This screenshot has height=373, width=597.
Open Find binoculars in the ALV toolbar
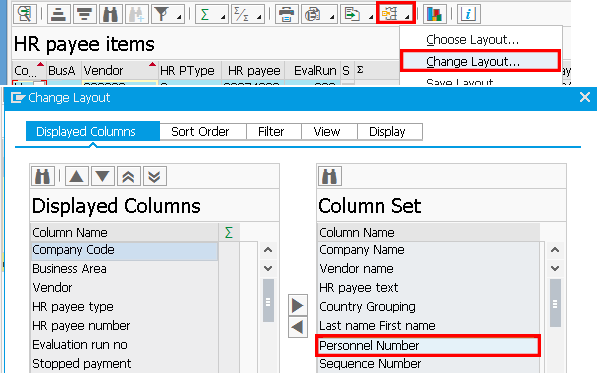point(110,14)
